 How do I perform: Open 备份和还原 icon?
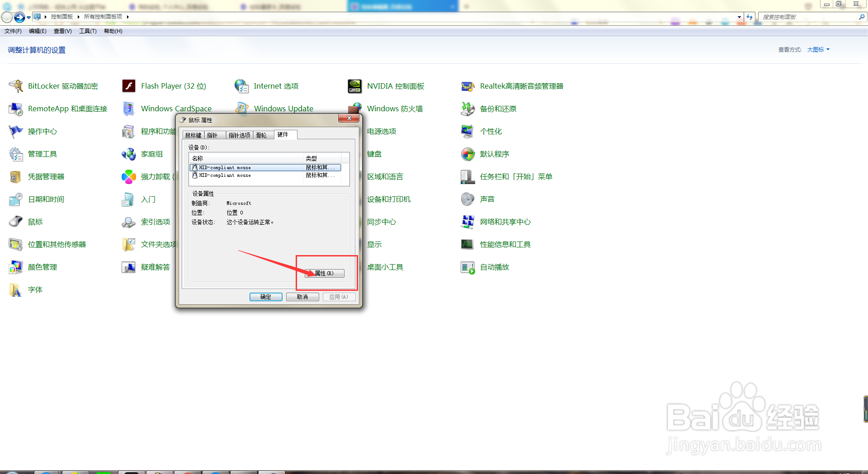(468, 109)
